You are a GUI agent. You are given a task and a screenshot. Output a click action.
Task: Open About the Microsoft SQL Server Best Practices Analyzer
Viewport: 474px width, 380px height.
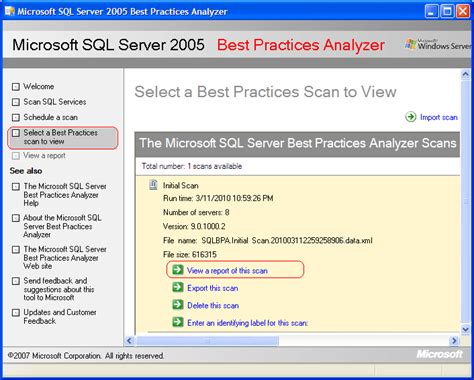coord(62,226)
